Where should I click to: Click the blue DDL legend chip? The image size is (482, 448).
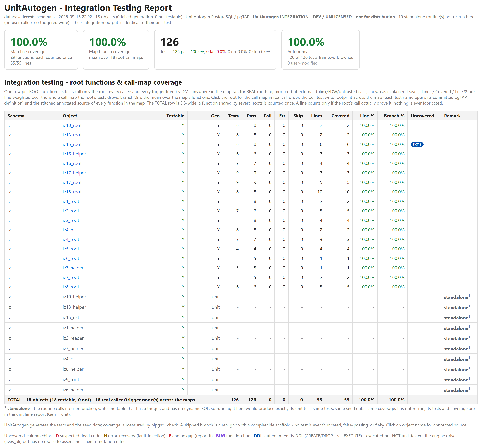coord(258,436)
